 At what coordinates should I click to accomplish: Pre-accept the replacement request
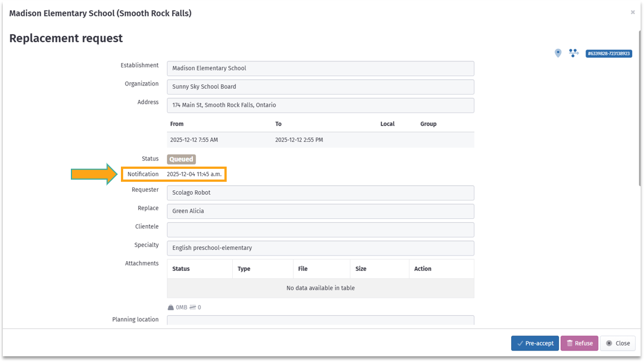point(535,343)
